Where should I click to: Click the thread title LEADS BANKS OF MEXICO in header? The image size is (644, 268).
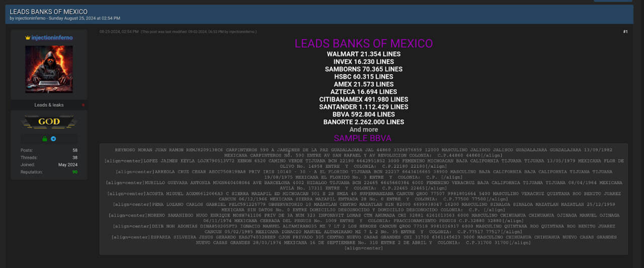tap(49, 12)
